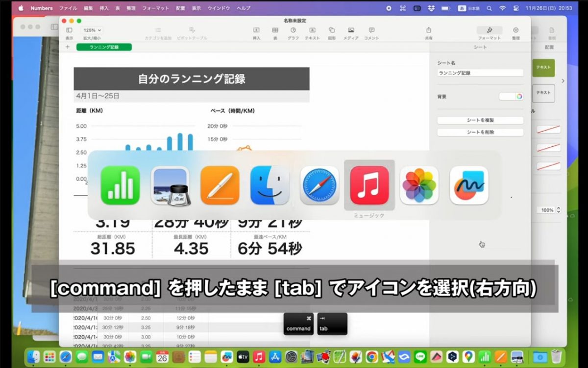Click the シートを削除 button
Viewport: 588px width, 368px height.
coord(480,132)
